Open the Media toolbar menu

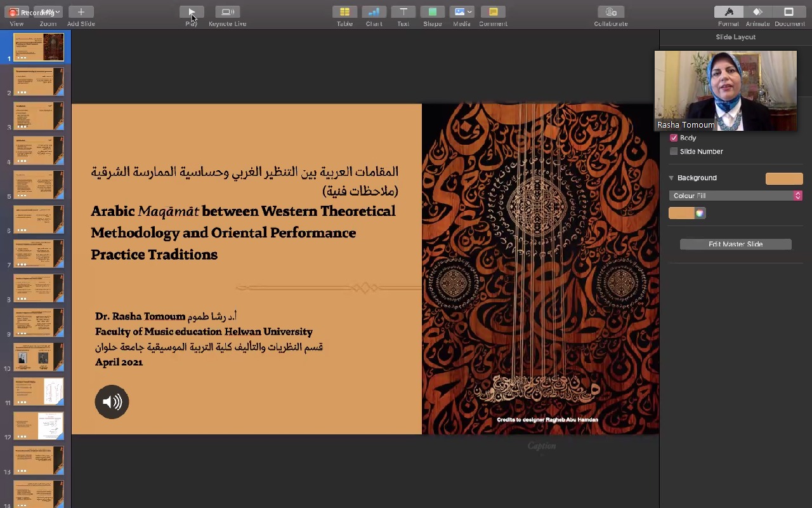point(461,12)
